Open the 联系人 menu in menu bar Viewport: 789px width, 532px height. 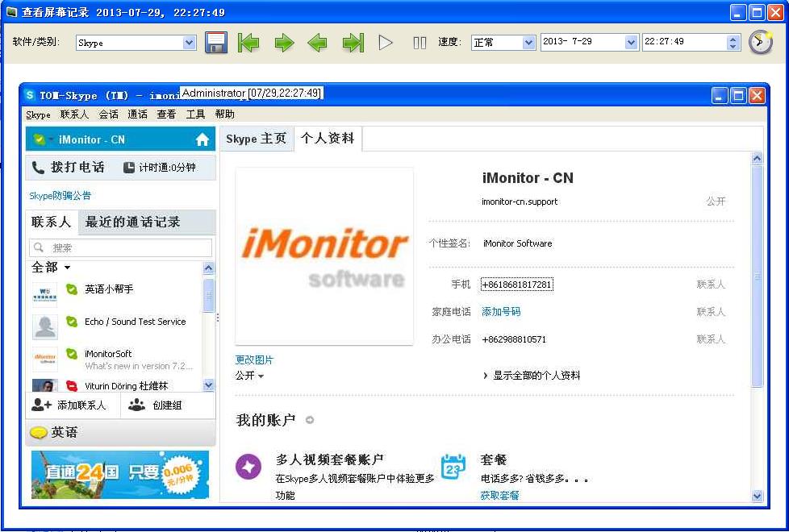(x=74, y=114)
